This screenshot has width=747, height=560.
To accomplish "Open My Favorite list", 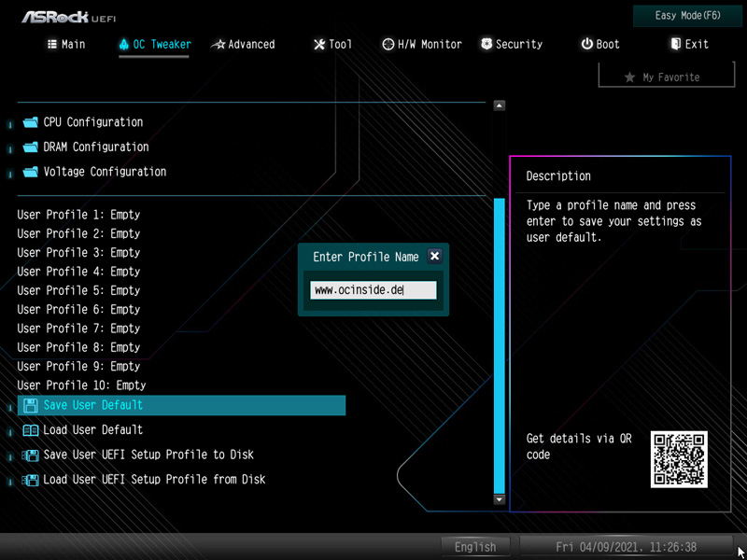I will coord(667,77).
